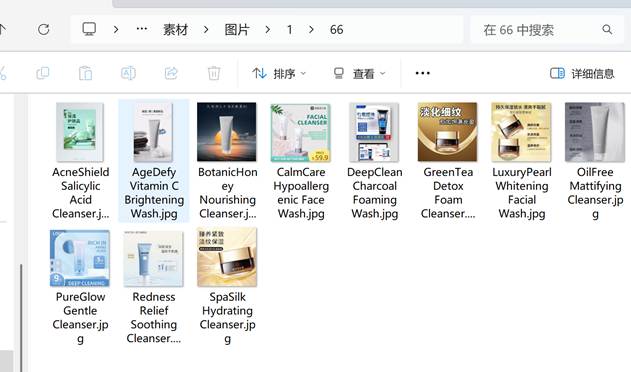Screen dimensions: 631x372
Task: Click file name AcneShield Salicylic Acid Cleanser
Action: tap(80, 193)
